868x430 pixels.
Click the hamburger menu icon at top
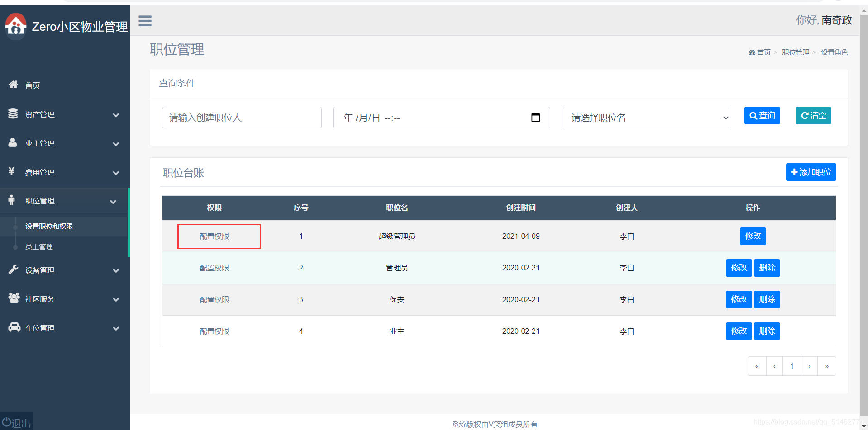[145, 21]
